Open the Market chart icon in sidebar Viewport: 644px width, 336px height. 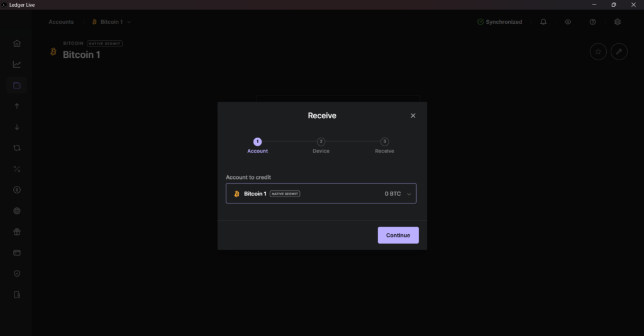(x=17, y=64)
